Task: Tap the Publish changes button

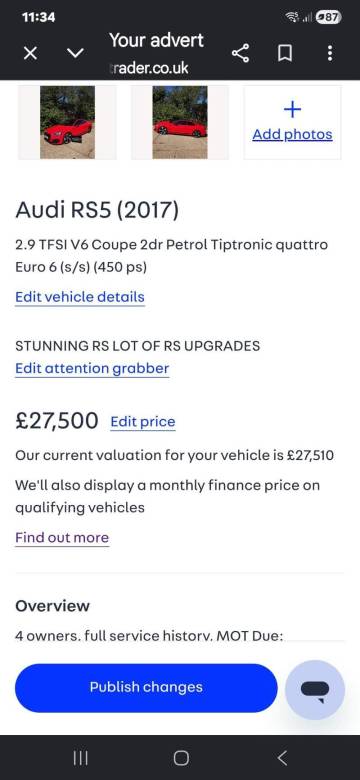Action: [146, 687]
